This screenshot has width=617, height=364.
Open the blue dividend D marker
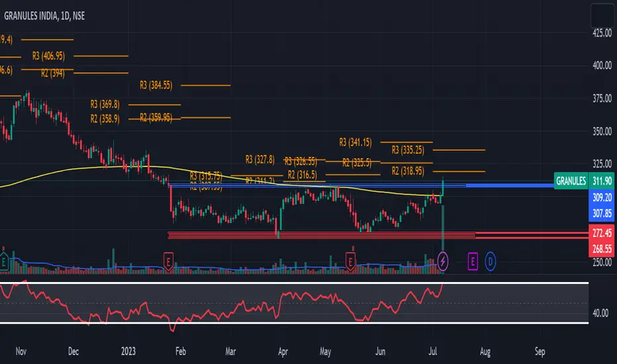(491, 261)
